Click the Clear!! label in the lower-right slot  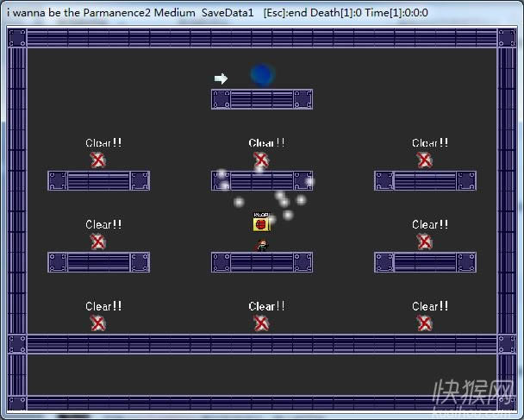coord(429,306)
